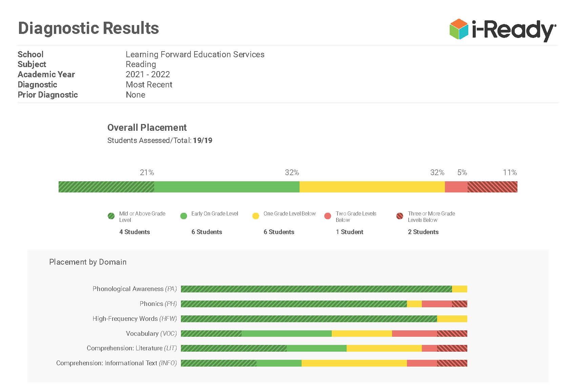
Task: Click the yellow 32% overall bar segment
Action: (x=372, y=187)
